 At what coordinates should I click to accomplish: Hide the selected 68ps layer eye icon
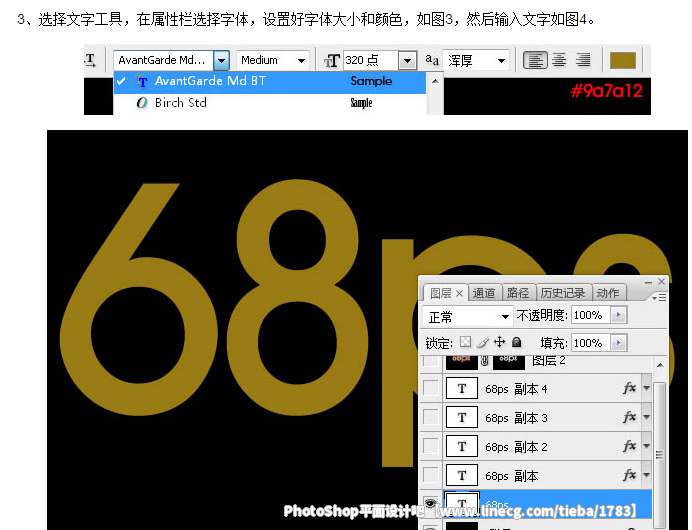(x=431, y=503)
